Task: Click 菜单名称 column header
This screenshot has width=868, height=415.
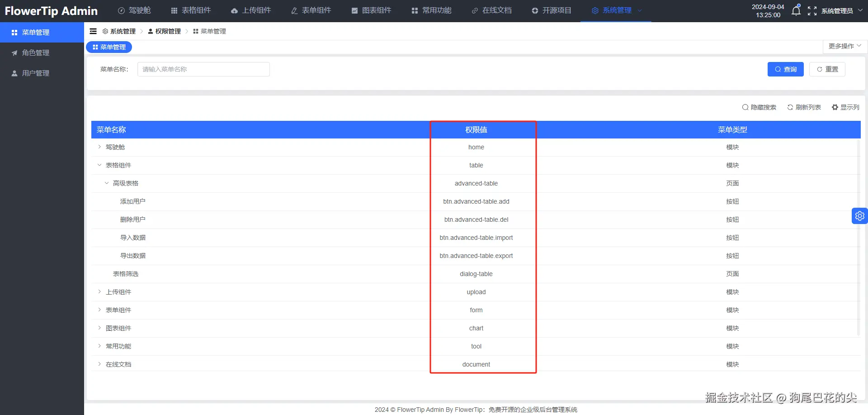Action: click(111, 129)
